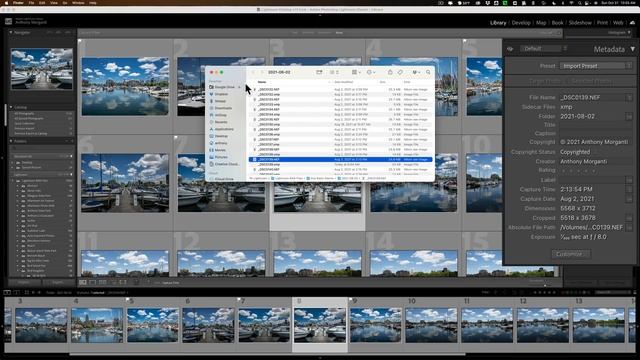Click the Import button
This screenshot has height=360, width=640.
tap(24, 282)
